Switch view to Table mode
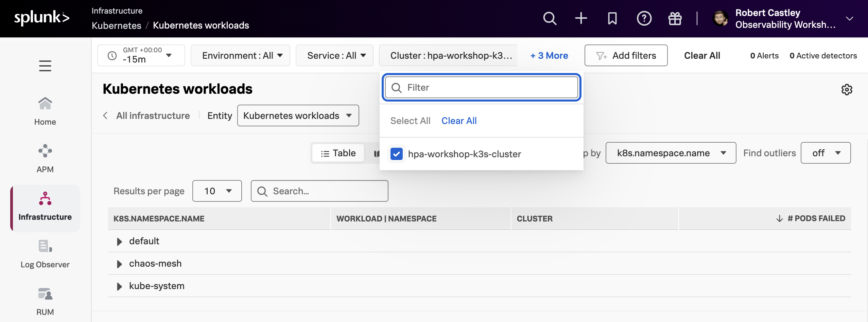 pos(337,153)
